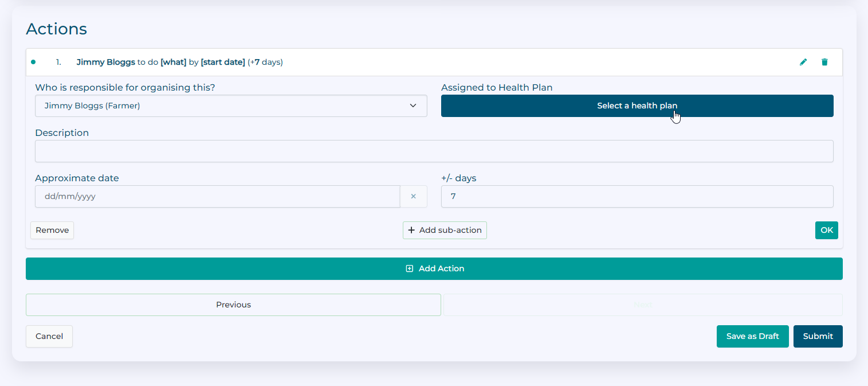This screenshot has height=386, width=868.
Task: Cancel the form
Action: pos(49,336)
